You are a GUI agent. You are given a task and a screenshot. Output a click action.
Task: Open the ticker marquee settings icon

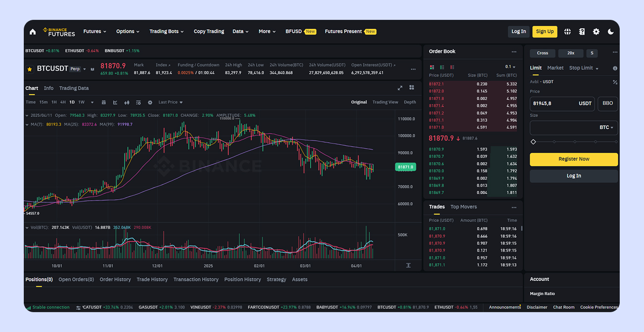[78, 307]
